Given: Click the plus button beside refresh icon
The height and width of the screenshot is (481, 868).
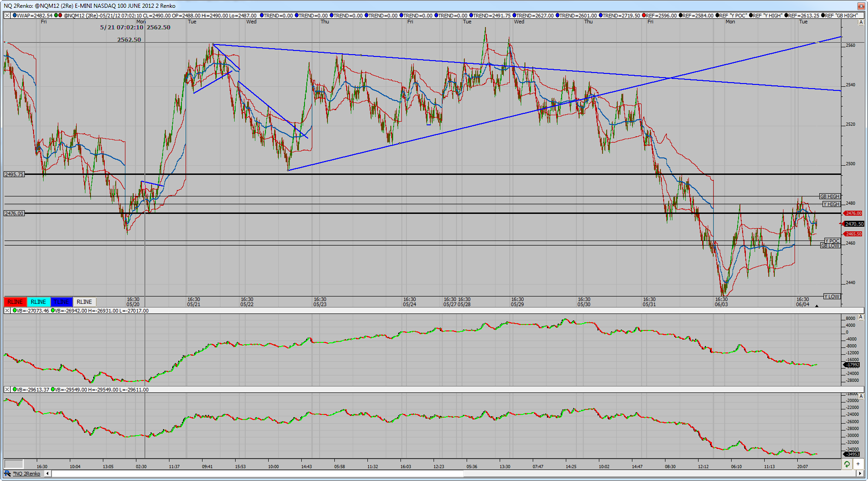Looking at the screenshot, I should [x=858, y=464].
